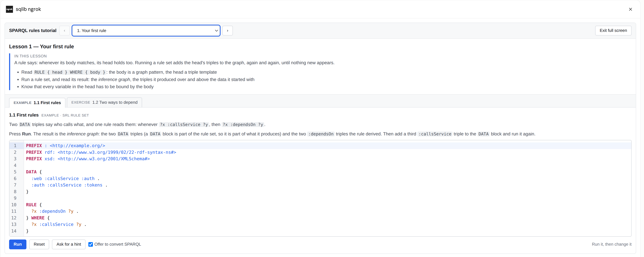Ask for a hint
Image resolution: width=644 pixels, height=257 pixels.
[x=69, y=244]
